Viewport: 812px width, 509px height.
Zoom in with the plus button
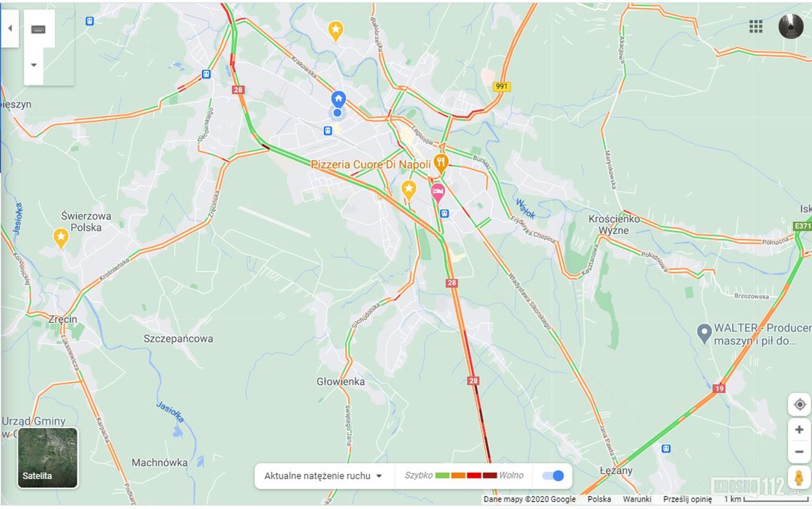pyautogui.click(x=799, y=430)
